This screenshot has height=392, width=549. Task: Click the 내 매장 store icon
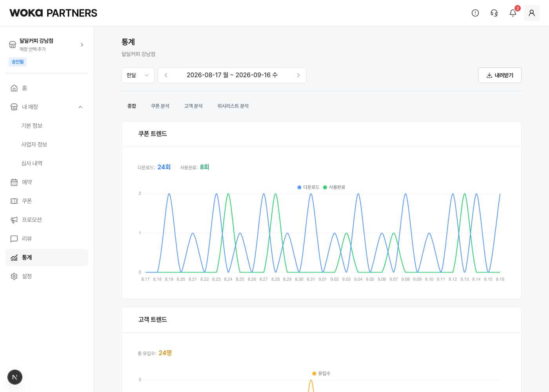click(14, 107)
